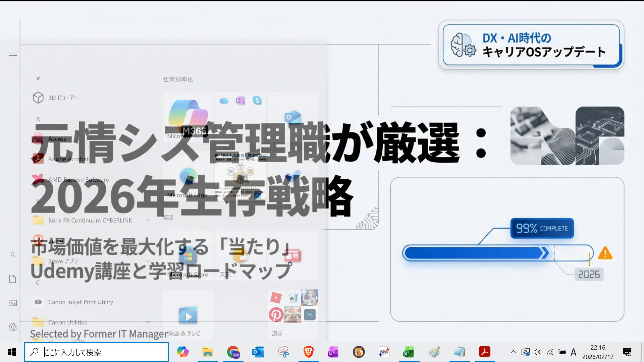Open Canon Inkjet Print Utility entry
Image resolution: width=644 pixels, height=362 pixels.
80,302
